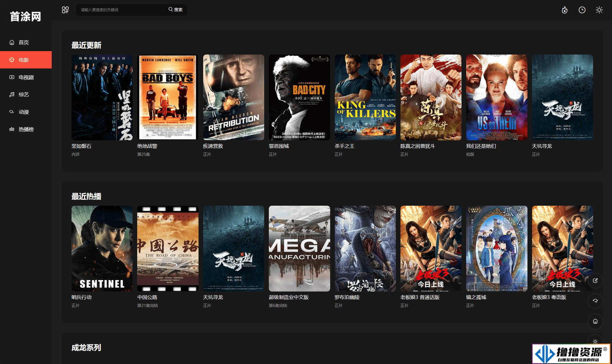
Task: Click the floating edit feedback icon
Action: [x=595, y=281]
